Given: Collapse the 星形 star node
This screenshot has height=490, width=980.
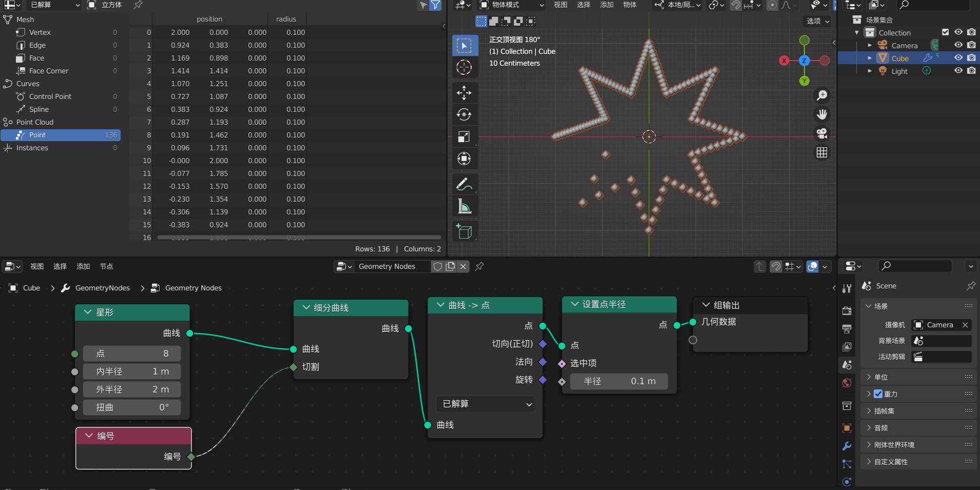Looking at the screenshot, I should 88,312.
